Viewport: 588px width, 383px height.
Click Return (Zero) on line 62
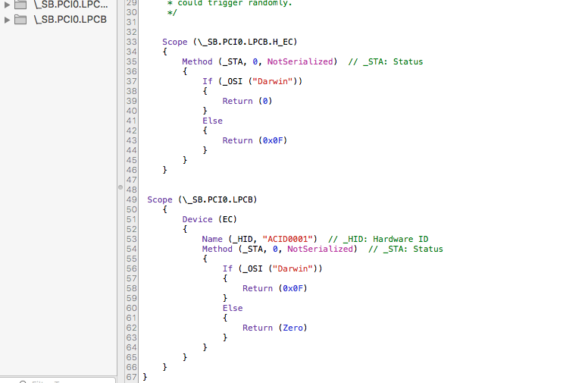tap(275, 328)
